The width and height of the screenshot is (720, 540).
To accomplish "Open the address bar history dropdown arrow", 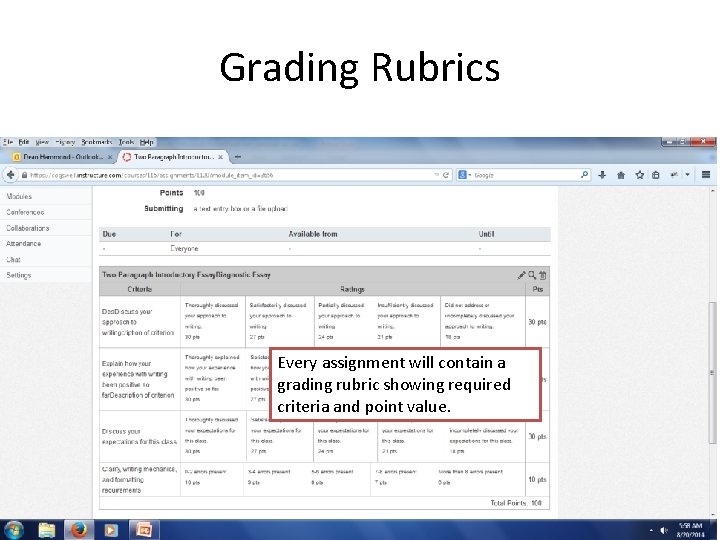I will click(x=436, y=175).
